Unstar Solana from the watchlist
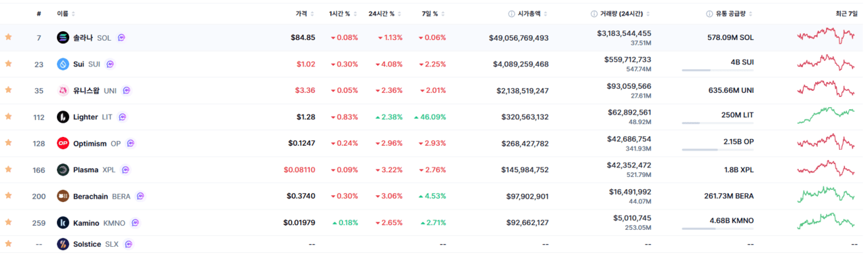Screen dimensions: 868x259 (x=8, y=37)
